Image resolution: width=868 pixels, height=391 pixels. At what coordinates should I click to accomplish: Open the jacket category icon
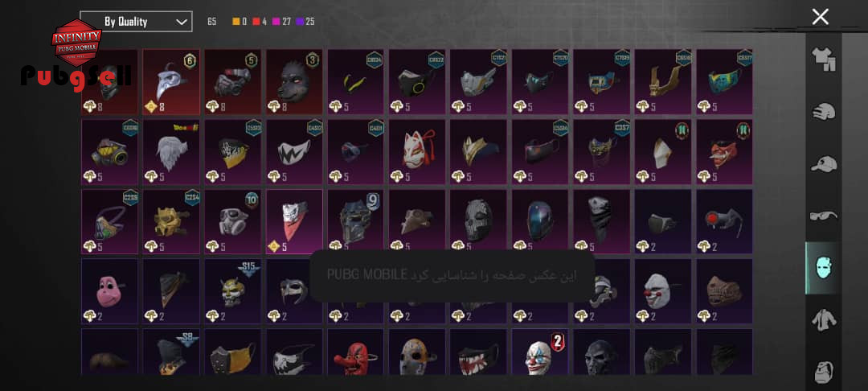(x=823, y=320)
